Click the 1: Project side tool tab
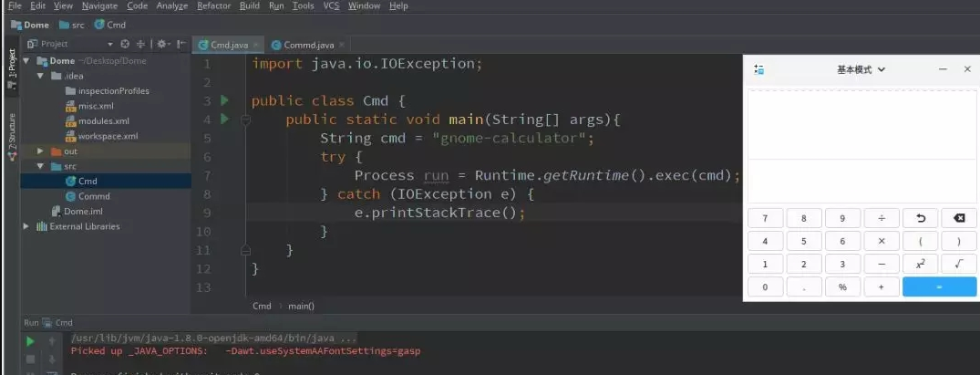 click(x=11, y=68)
